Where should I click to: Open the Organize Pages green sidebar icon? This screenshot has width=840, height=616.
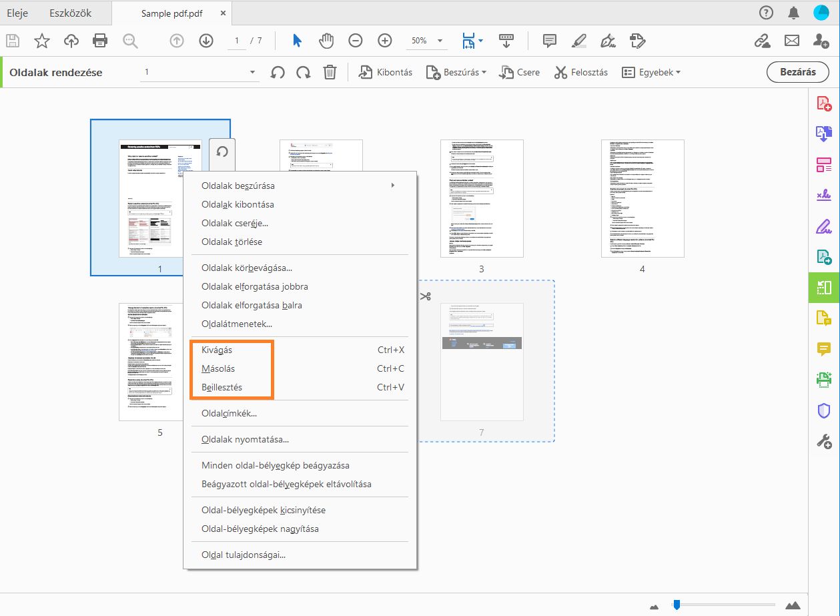pyautogui.click(x=824, y=288)
